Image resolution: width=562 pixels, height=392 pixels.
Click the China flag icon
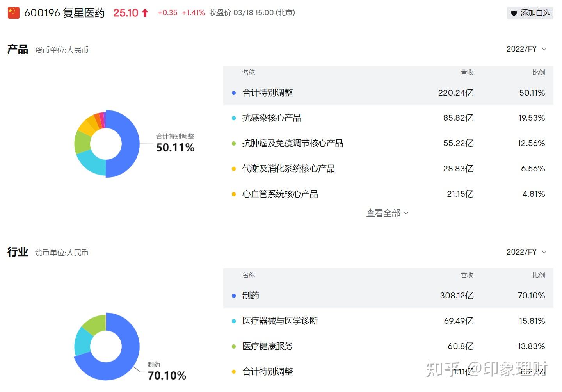[x=13, y=13]
